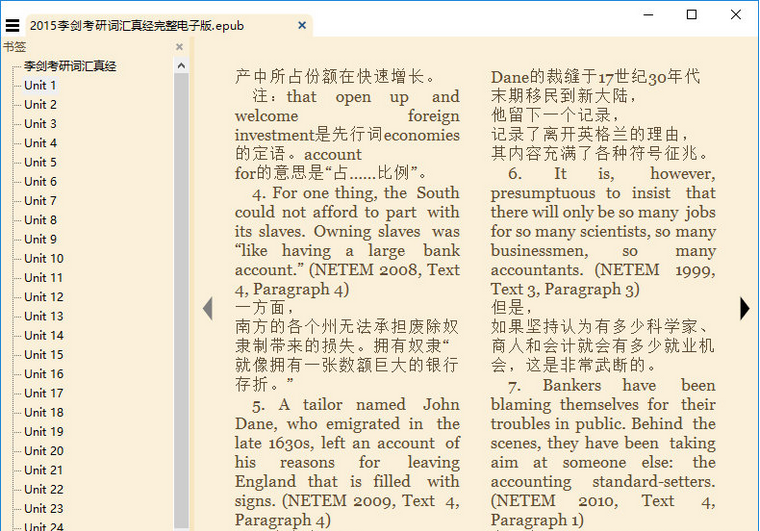Click the bookmark panel scrollbar track
This screenshot has height=531, width=760.
coord(181,300)
